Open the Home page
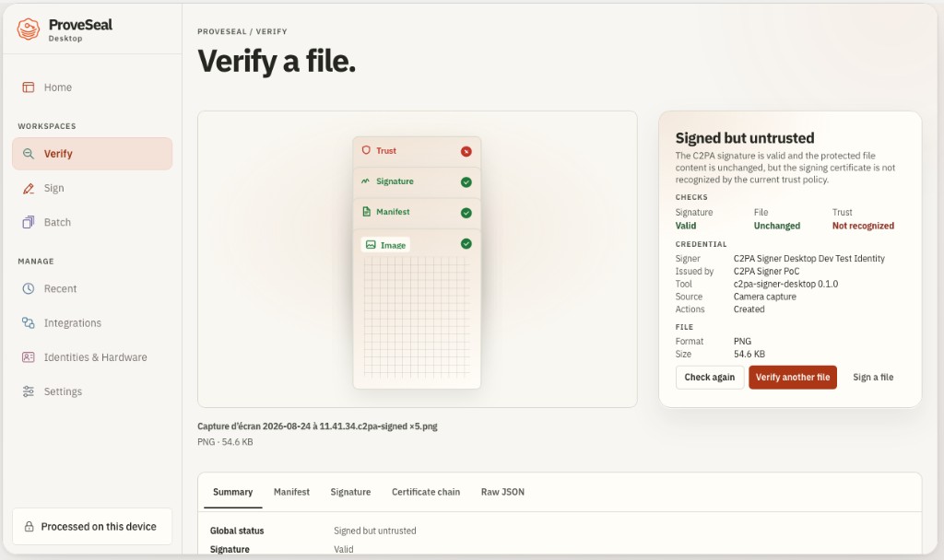The width and height of the screenshot is (944, 560). pos(92,87)
